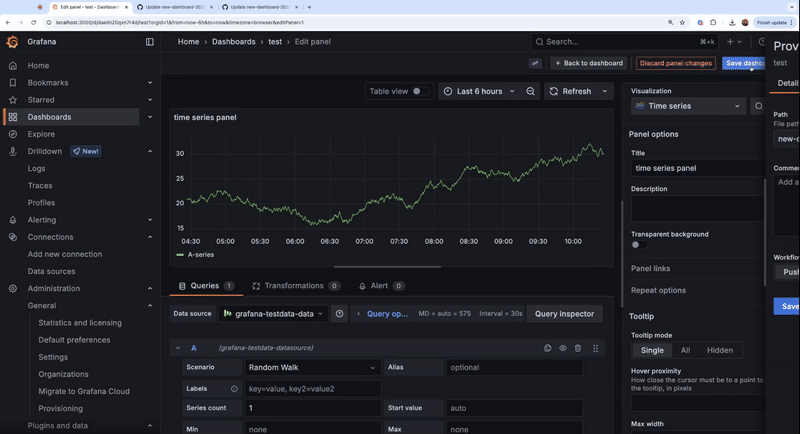
Task: Duplicate query A with the copy icon
Action: (548, 348)
